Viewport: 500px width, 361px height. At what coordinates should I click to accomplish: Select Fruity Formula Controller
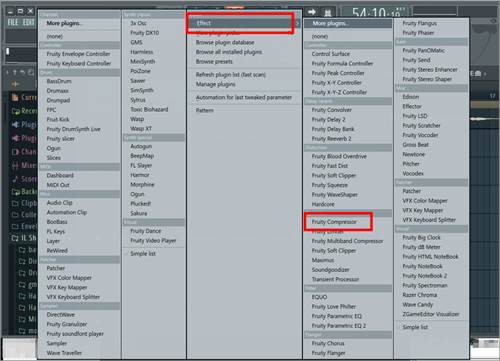[x=342, y=64]
